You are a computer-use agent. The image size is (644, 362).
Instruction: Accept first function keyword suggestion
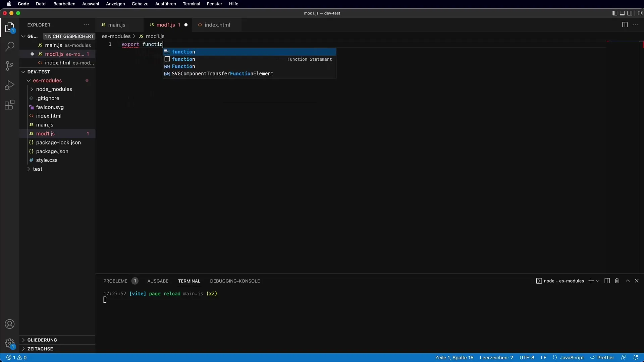[x=250, y=52]
